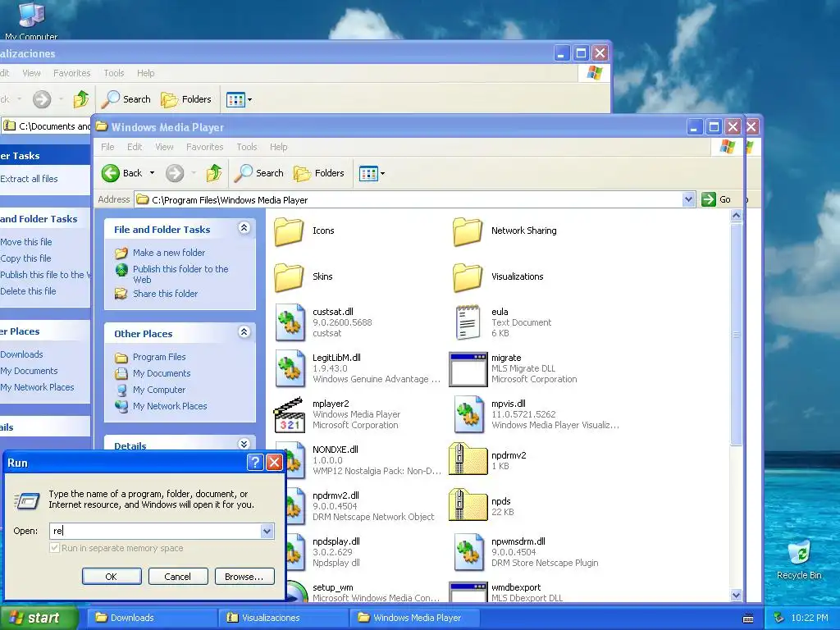This screenshot has height=630, width=840.
Task: Open the Network Sharing folder
Action: pos(468,231)
